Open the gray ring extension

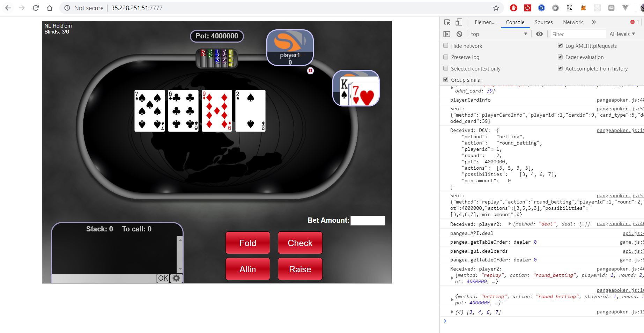pyautogui.click(x=555, y=8)
